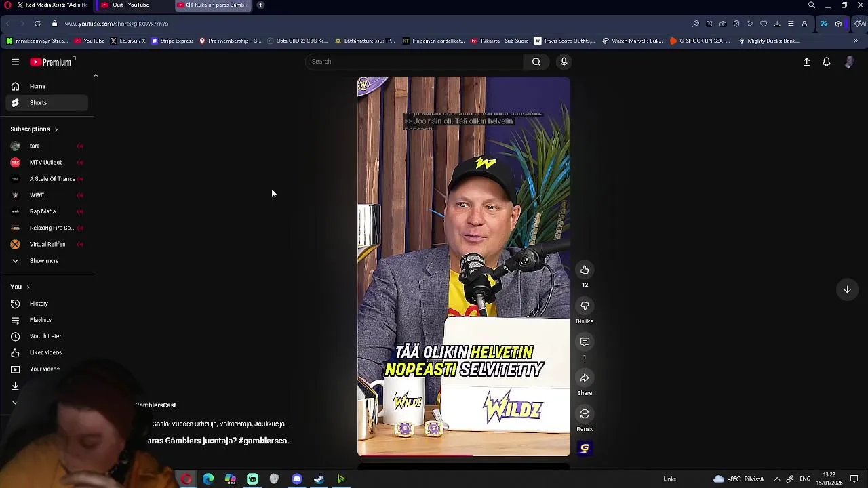868x488 pixels.
Task: Like this Short
Action: click(585, 270)
